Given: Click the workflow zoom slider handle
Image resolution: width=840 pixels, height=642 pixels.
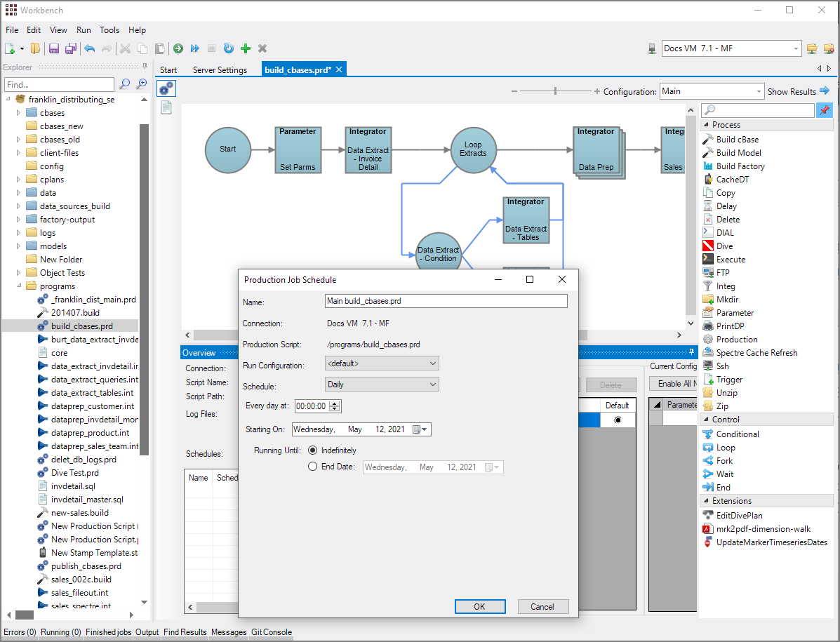Looking at the screenshot, I should [556, 91].
